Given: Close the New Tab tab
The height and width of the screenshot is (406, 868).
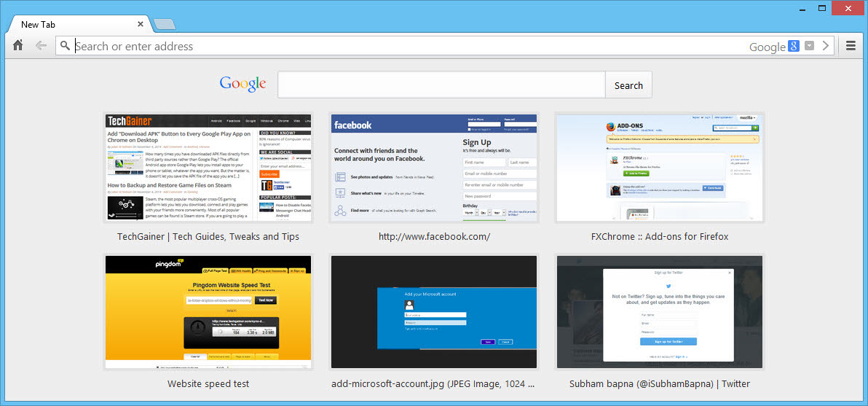Looking at the screenshot, I should pyautogui.click(x=140, y=24).
